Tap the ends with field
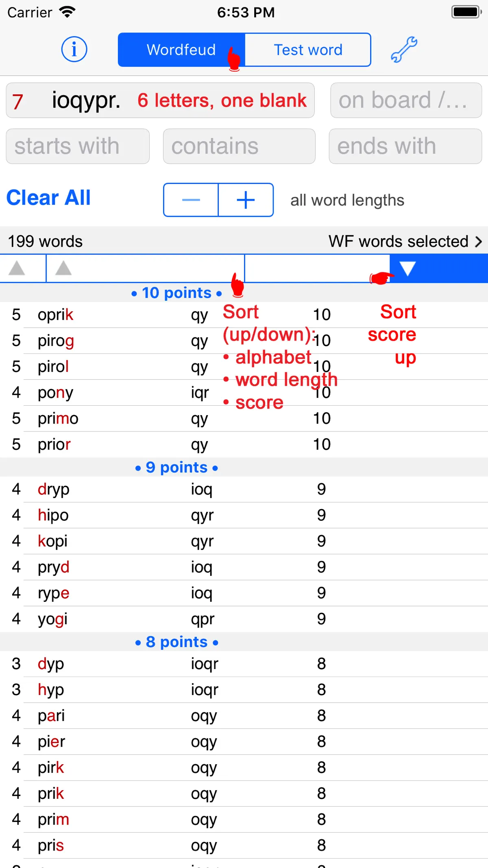The height and width of the screenshot is (868, 488). coord(405,146)
